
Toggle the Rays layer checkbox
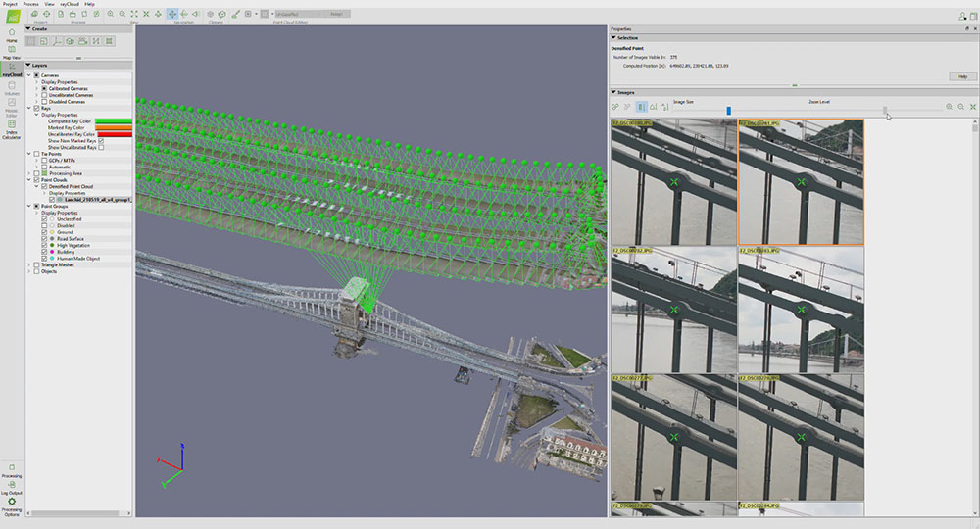[36, 108]
